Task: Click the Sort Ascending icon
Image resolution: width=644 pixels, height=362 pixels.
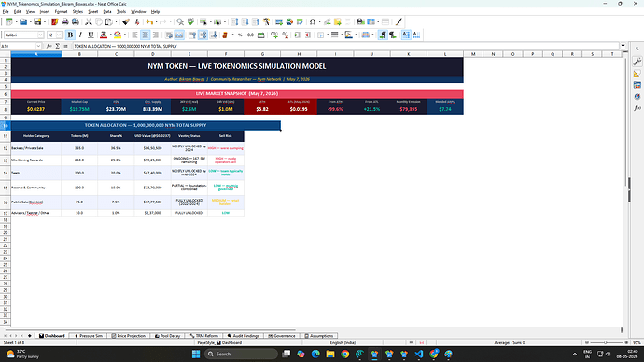Action: (x=245, y=21)
